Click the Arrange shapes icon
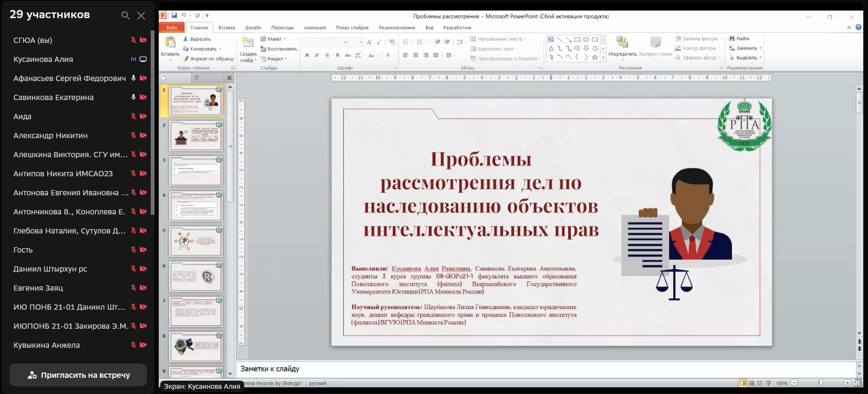 622,42
